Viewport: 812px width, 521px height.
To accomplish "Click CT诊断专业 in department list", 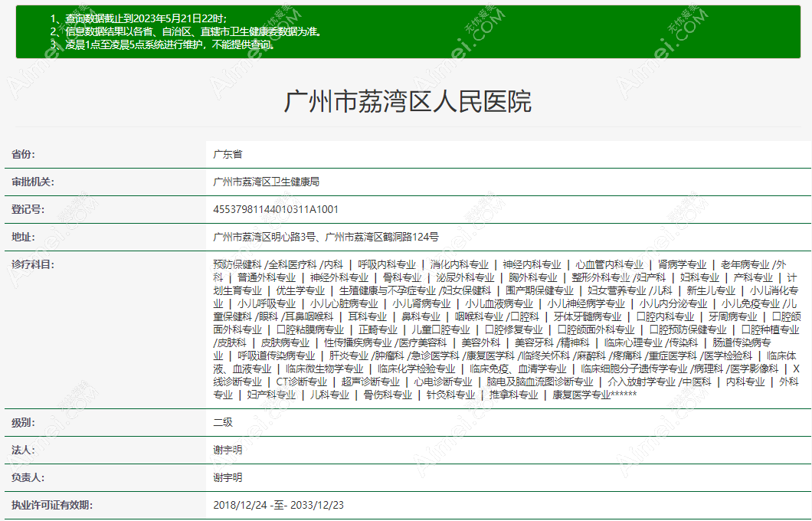I will [x=301, y=382].
